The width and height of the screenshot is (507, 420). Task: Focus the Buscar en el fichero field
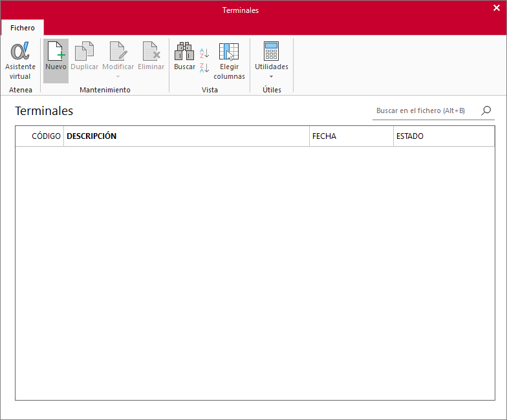(x=426, y=111)
